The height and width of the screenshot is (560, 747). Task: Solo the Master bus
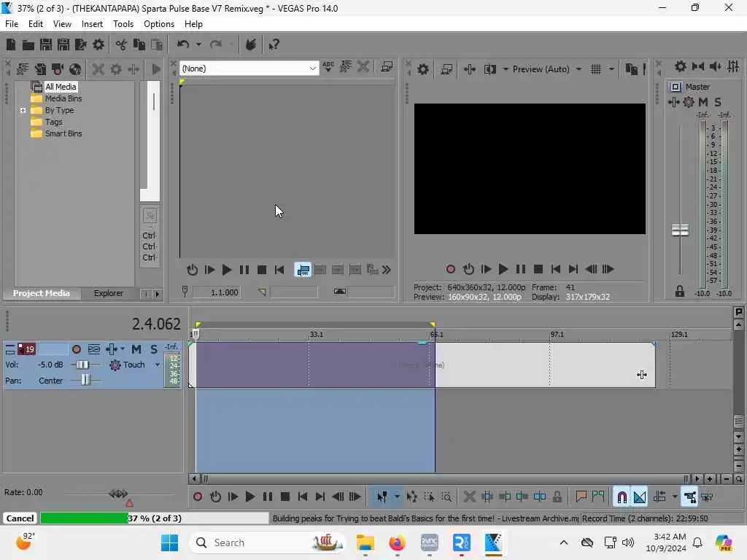pyautogui.click(x=718, y=102)
